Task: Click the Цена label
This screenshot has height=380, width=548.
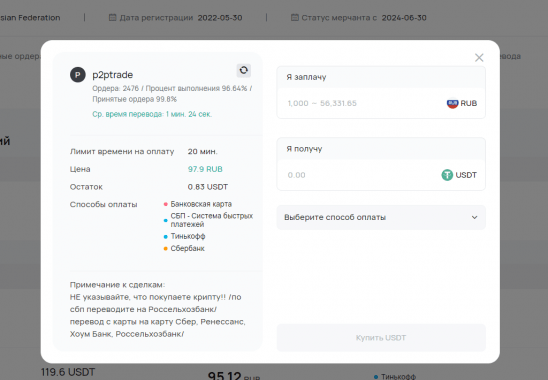Action: [80, 169]
